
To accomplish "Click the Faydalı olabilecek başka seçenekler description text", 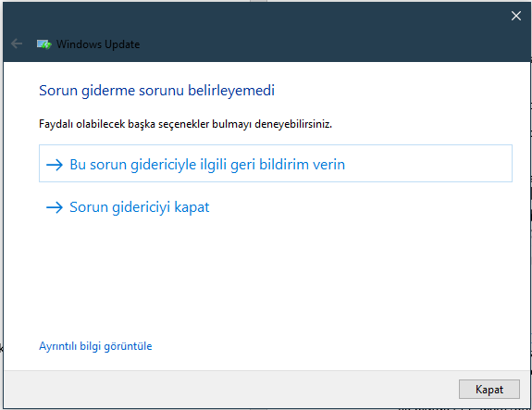I will coord(185,124).
